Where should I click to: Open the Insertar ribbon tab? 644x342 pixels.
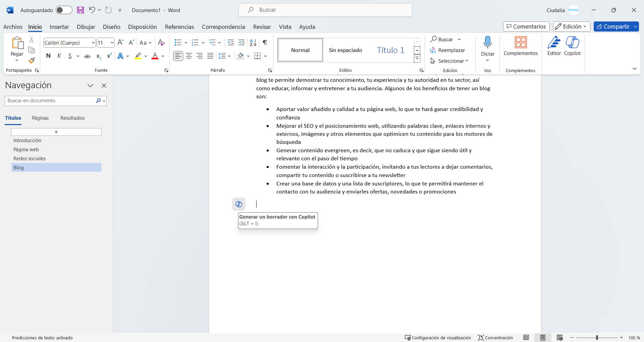[x=59, y=27]
